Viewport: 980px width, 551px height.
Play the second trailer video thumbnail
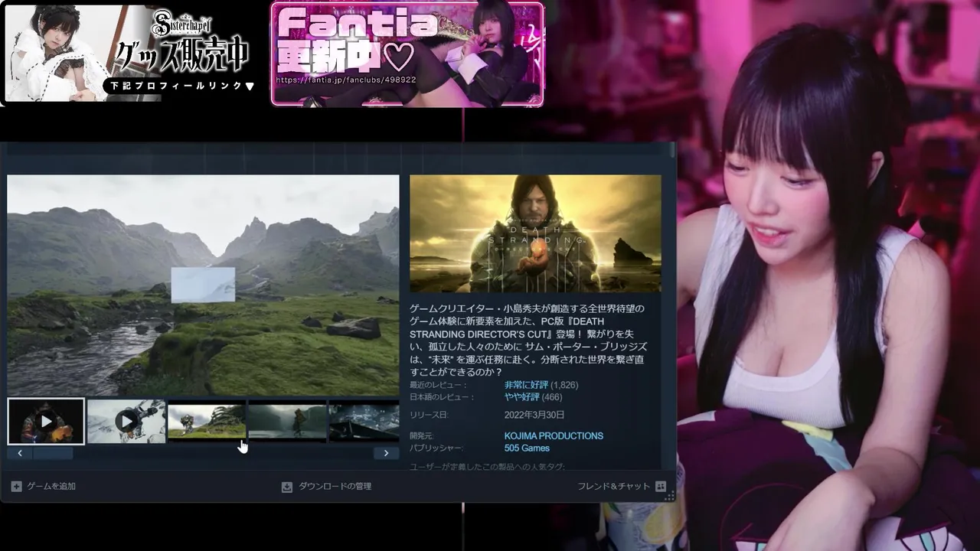(126, 421)
